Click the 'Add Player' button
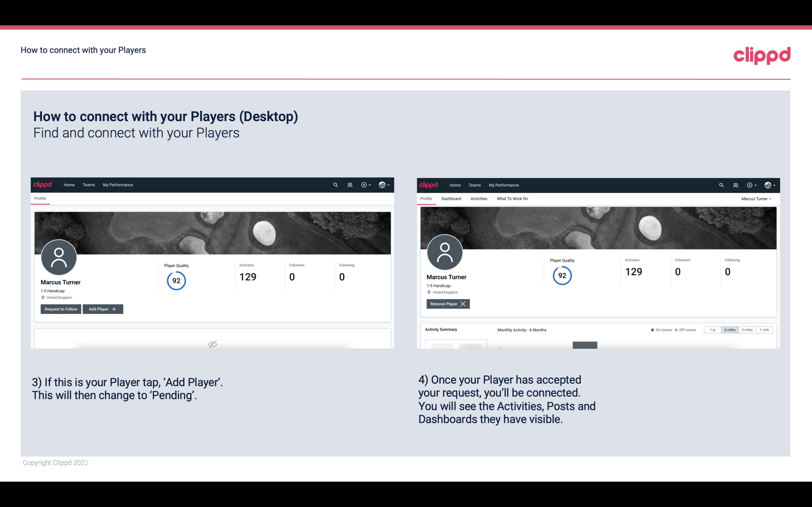812x507 pixels. pyautogui.click(x=103, y=308)
